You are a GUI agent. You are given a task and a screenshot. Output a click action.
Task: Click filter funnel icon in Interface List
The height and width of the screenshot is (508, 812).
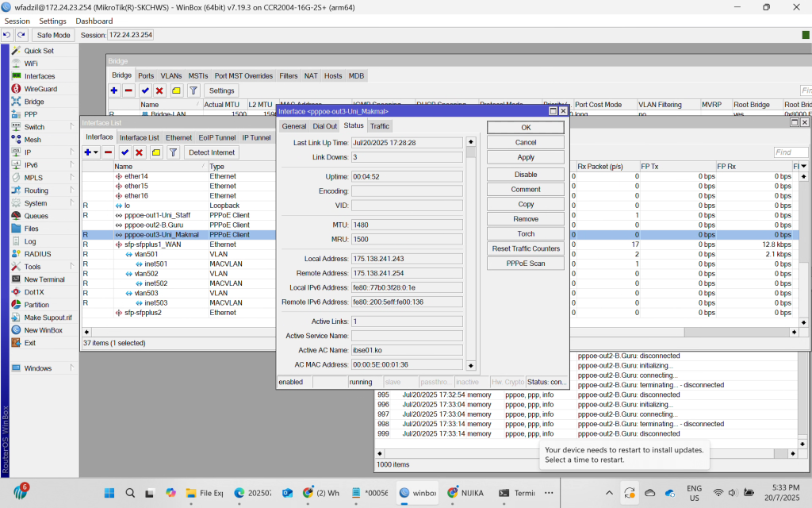(174, 152)
